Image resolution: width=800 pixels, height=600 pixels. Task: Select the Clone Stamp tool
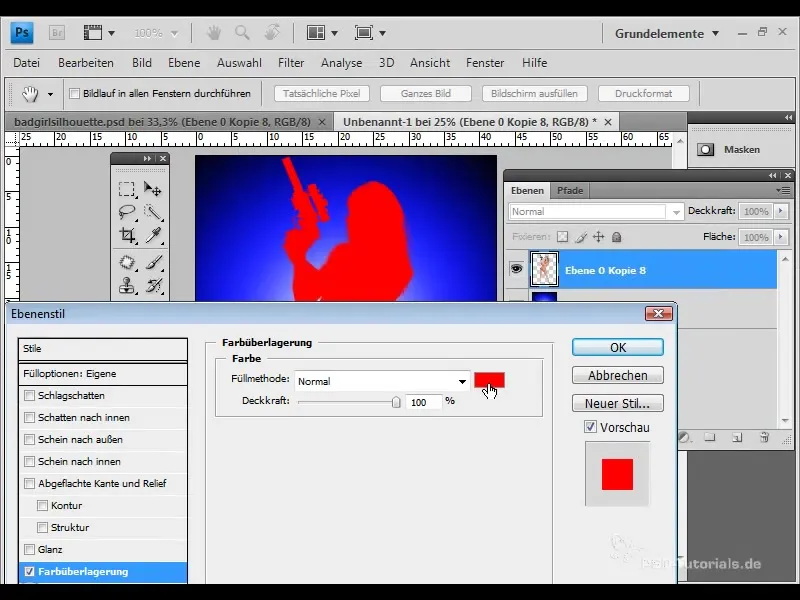pyautogui.click(x=127, y=286)
